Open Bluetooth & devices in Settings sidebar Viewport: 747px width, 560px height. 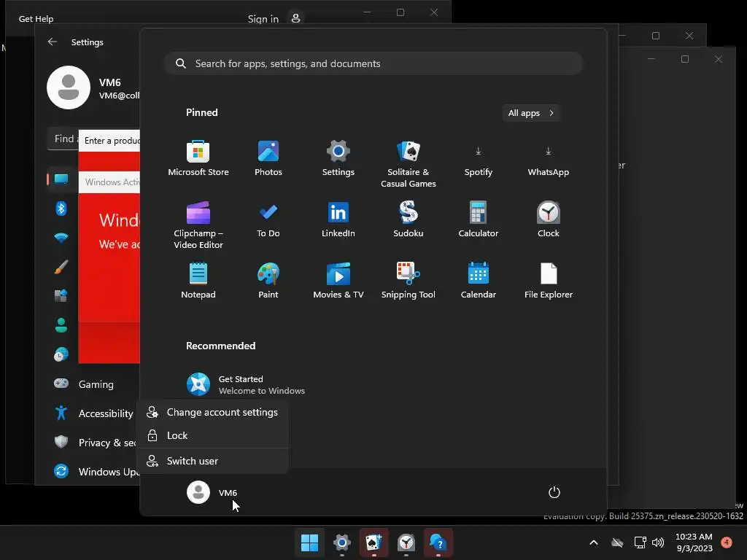[61, 208]
